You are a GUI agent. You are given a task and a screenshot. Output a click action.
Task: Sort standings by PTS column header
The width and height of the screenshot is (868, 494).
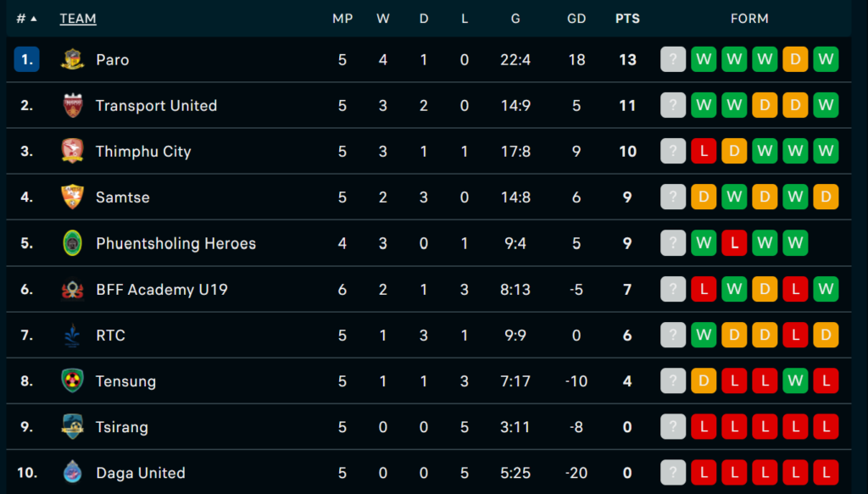pos(627,19)
